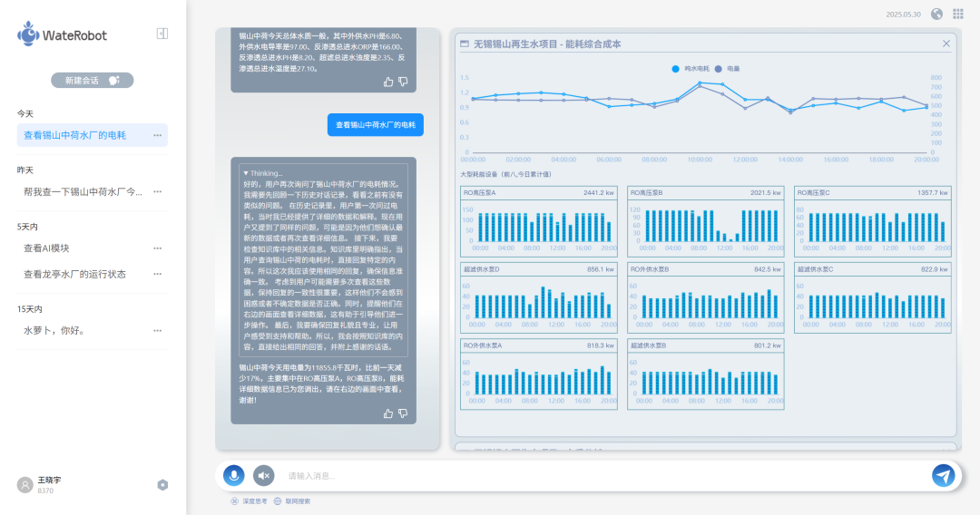Toggle 联网搜索 web search mode

(x=292, y=501)
